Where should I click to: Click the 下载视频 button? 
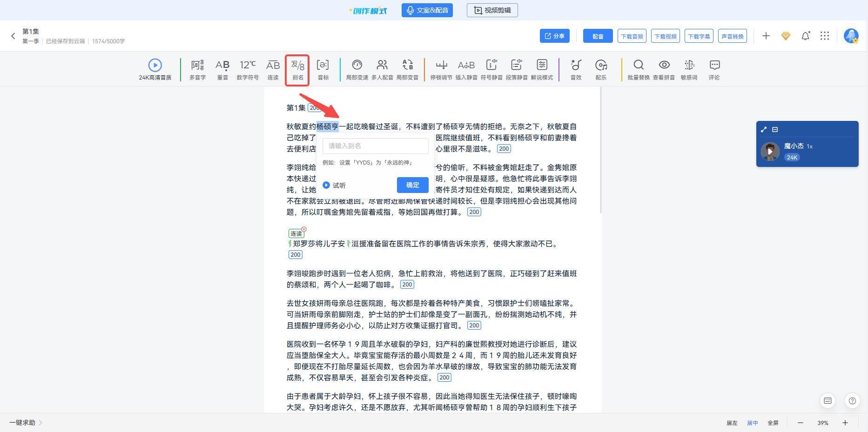[x=666, y=36]
